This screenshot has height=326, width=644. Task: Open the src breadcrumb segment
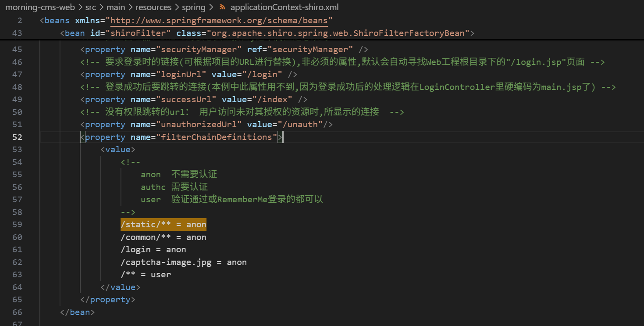91,7
